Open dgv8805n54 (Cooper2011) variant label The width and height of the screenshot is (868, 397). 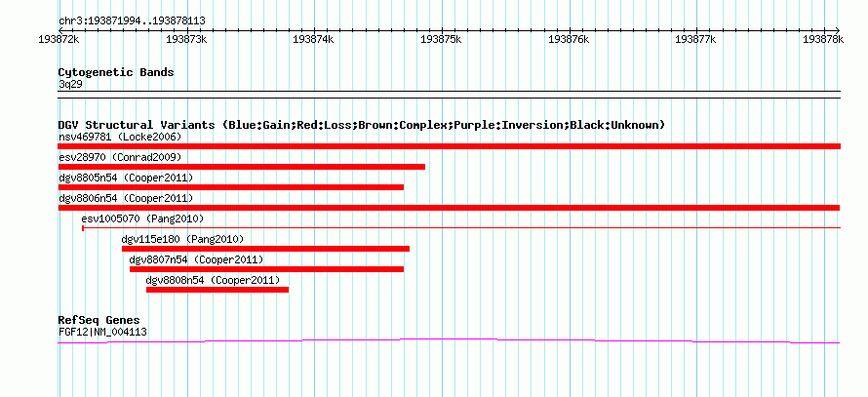coord(126,178)
